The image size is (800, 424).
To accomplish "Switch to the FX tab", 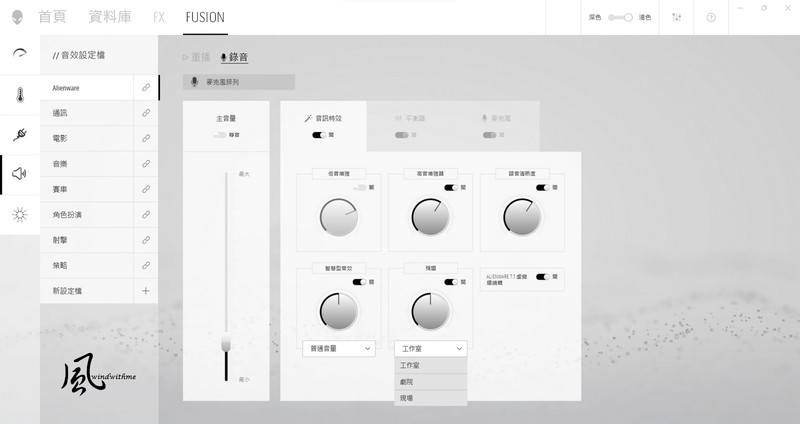I will point(159,17).
